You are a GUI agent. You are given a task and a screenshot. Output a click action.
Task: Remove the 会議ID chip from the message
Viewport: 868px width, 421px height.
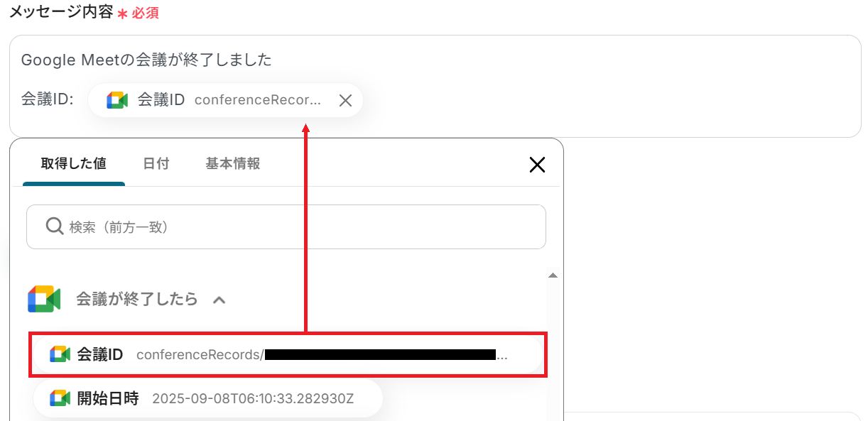345,101
